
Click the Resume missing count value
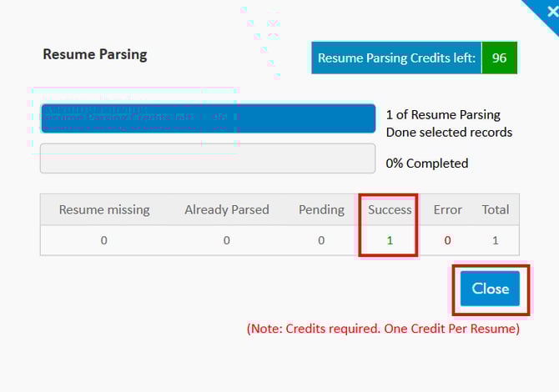[x=103, y=240]
